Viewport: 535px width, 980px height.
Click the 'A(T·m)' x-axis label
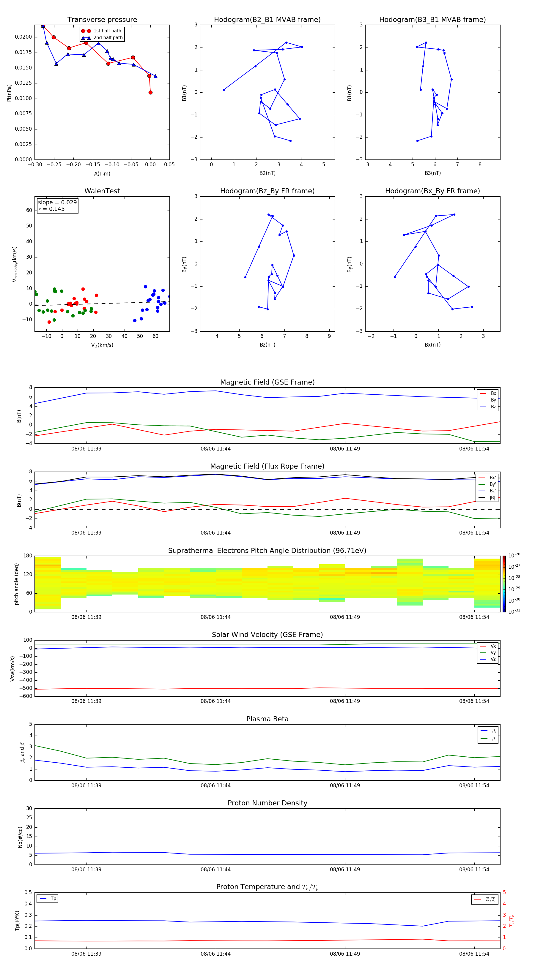(102, 173)
